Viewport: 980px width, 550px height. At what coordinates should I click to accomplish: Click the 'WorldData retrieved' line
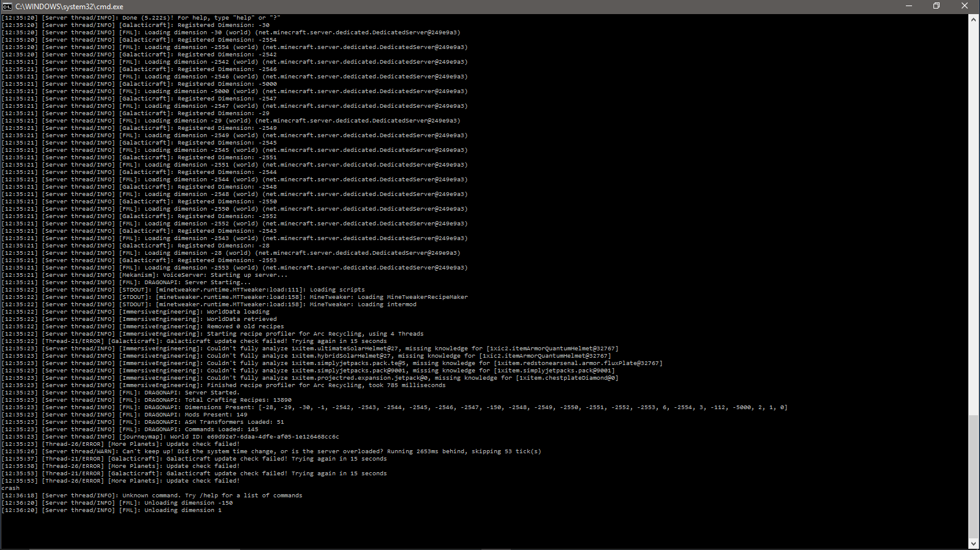139,319
